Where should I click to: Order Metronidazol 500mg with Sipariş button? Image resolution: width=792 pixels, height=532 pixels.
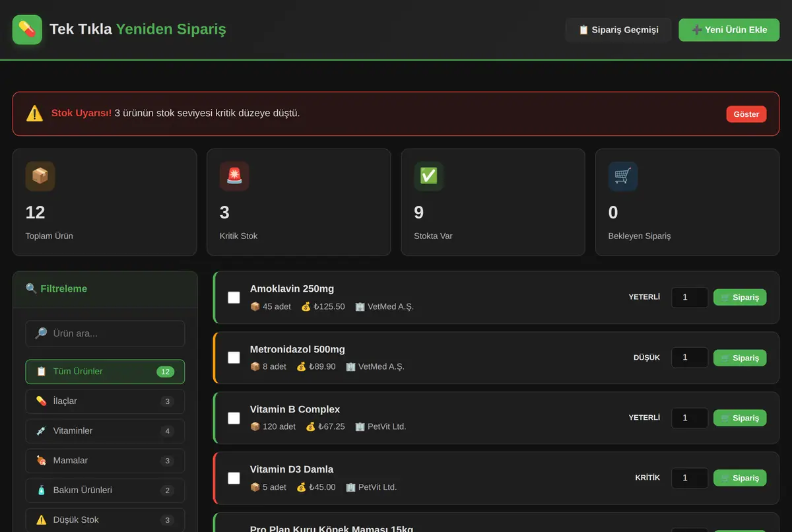tap(740, 358)
